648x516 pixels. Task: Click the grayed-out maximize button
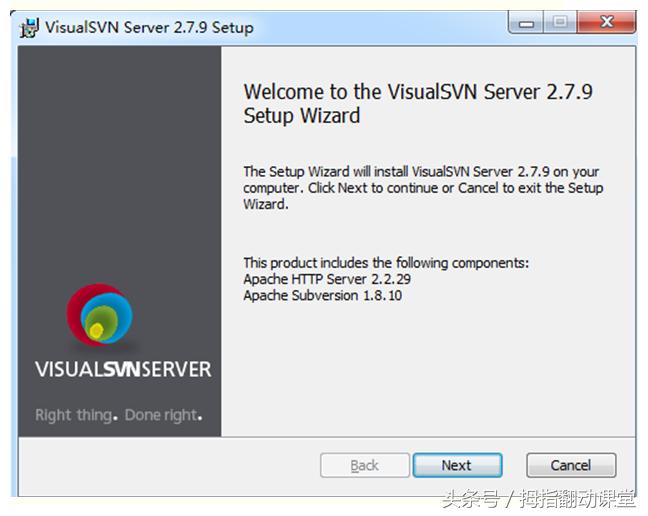click(560, 22)
